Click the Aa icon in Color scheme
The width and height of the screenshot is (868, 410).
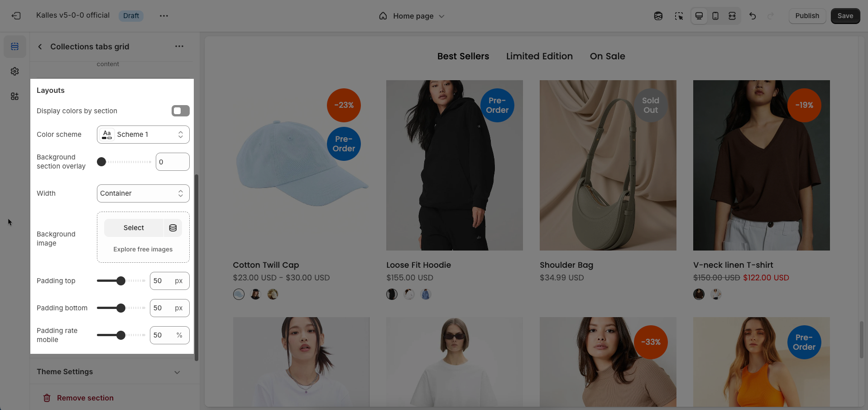coord(107,135)
